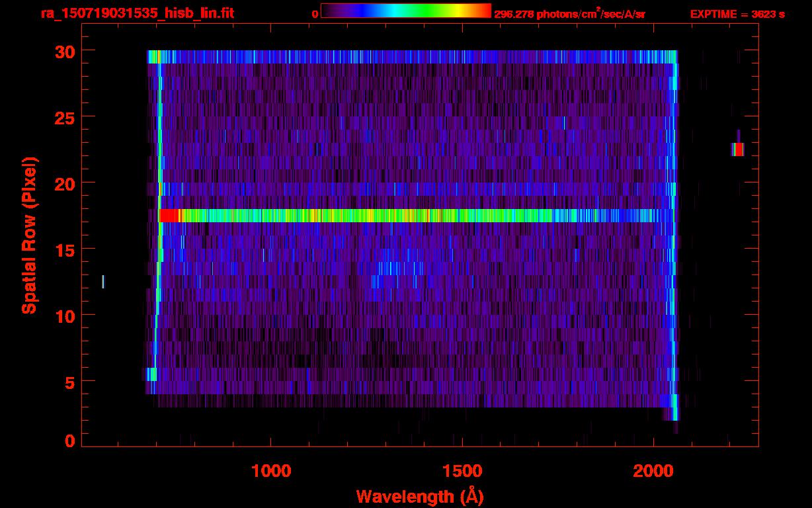Click the Wavelength (Å) axis title
812x508 pixels.
coord(420,496)
